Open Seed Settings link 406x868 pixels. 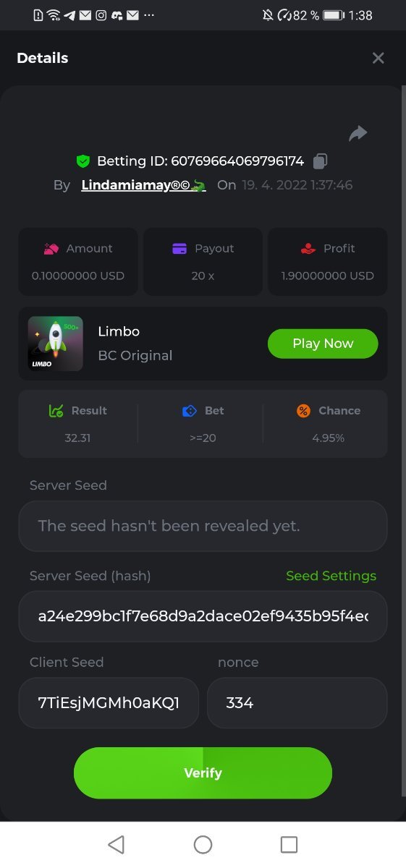pyautogui.click(x=331, y=576)
